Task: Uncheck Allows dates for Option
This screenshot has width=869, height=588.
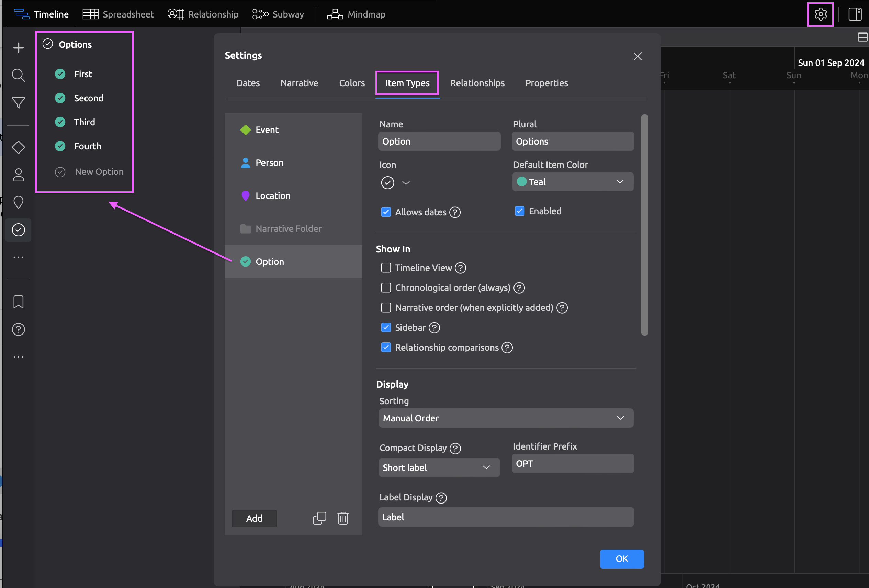Action: click(386, 212)
